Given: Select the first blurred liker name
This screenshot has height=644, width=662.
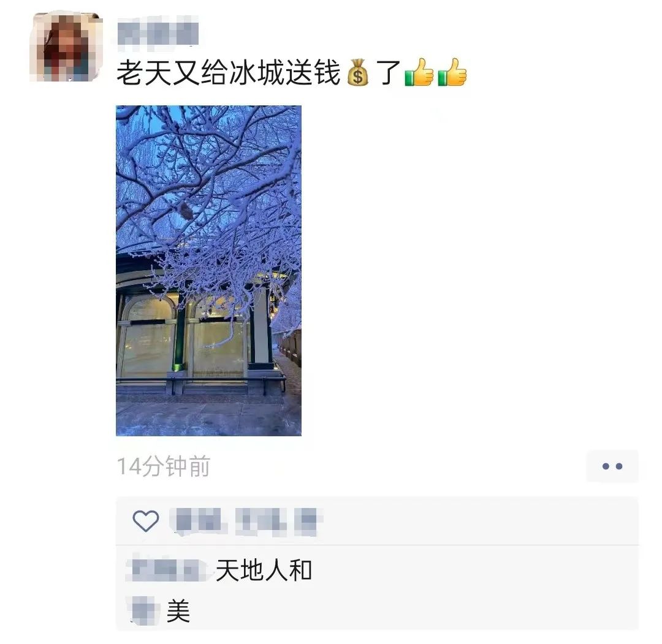Looking at the screenshot, I should 199,521.
